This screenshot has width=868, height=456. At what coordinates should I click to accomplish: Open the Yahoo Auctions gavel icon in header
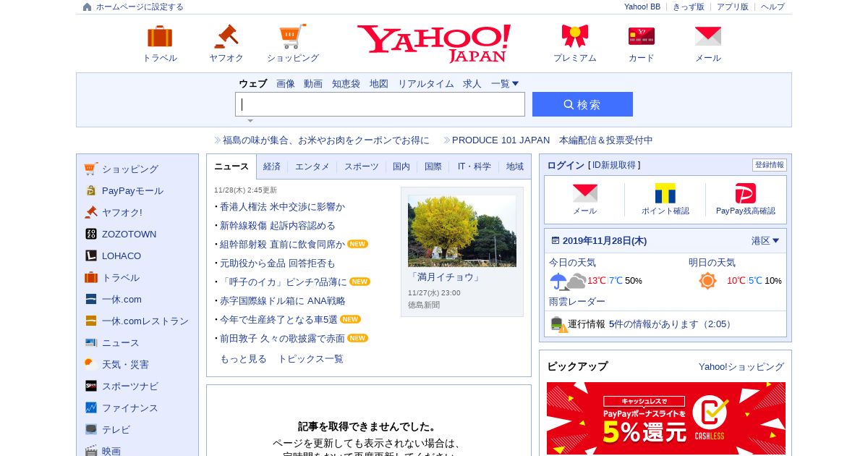226,36
